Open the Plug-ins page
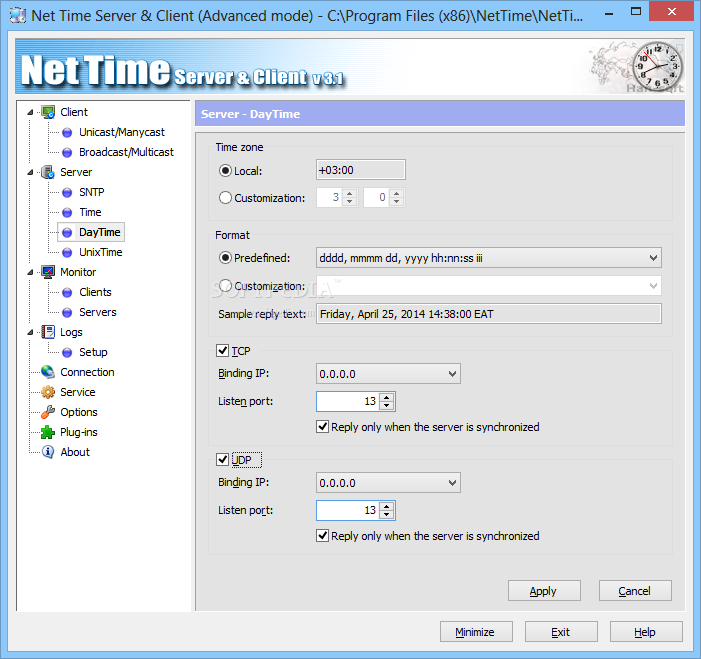This screenshot has height=659, width=701. click(79, 432)
